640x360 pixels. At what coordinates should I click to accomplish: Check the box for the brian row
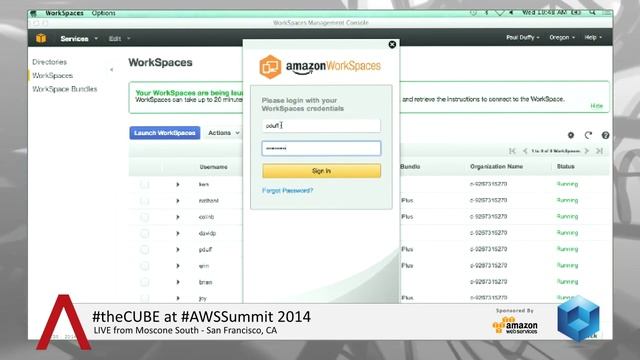click(x=144, y=282)
